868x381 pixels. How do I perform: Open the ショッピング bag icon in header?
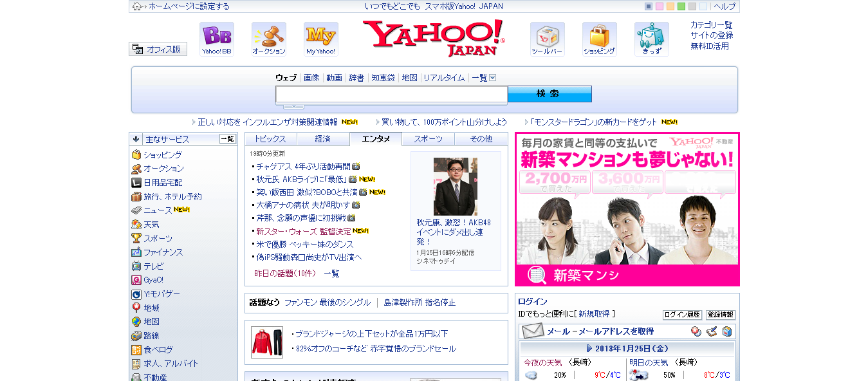coord(599,39)
